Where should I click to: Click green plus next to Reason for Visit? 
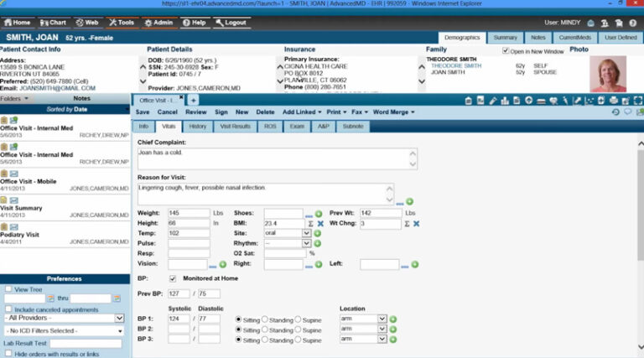(409, 201)
